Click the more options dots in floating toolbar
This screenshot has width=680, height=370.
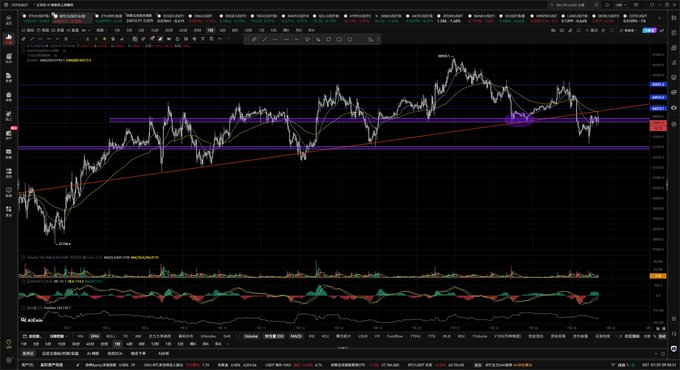[379, 39]
